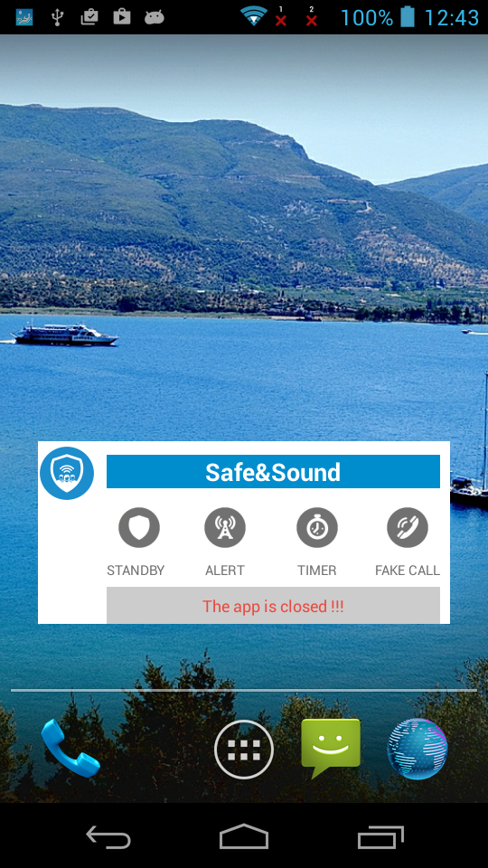Open the Phone dialer app

click(70, 749)
